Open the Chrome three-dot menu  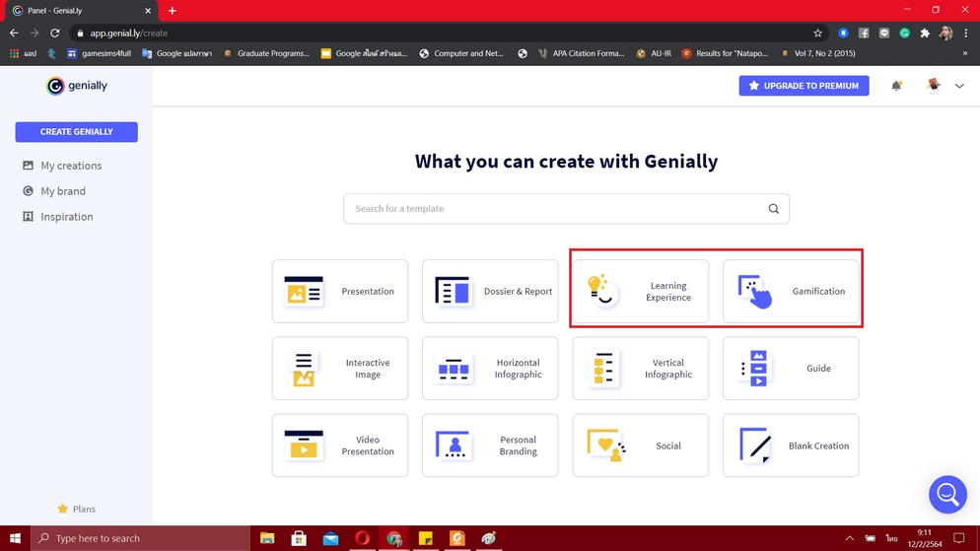pyautogui.click(x=965, y=34)
